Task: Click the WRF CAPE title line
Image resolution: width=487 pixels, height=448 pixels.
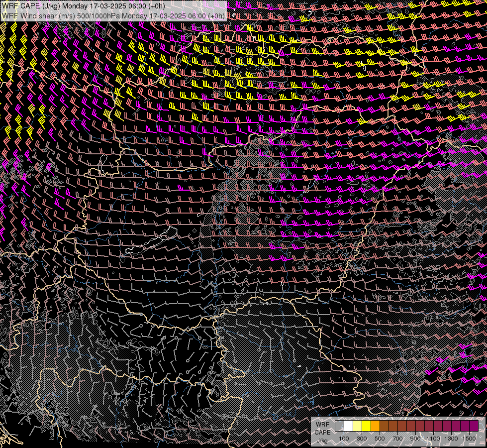Action: point(83,6)
